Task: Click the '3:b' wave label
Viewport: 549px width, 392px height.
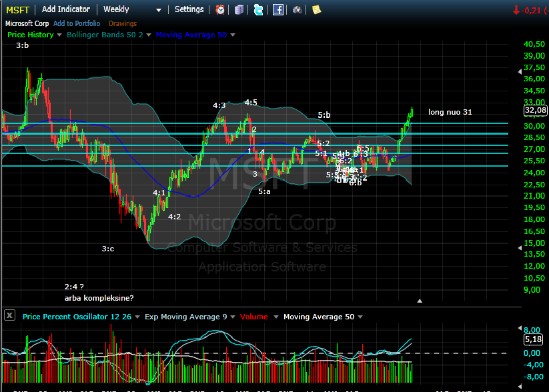Action: (x=23, y=45)
